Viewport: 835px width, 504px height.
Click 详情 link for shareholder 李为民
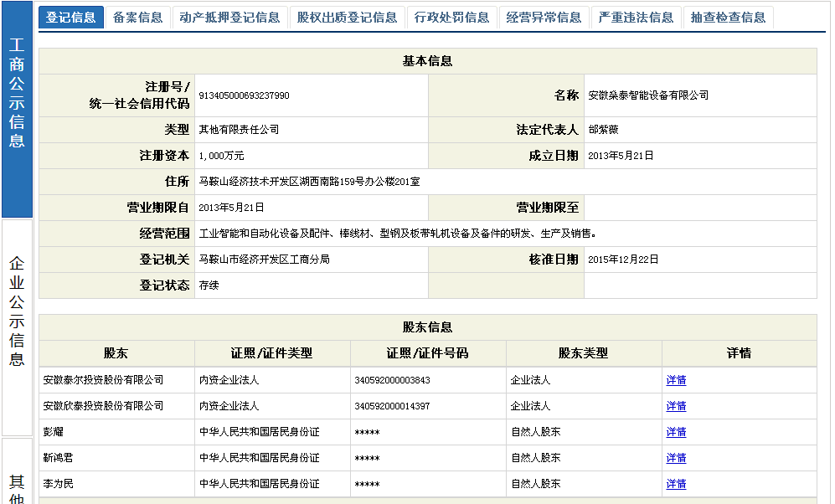tap(676, 484)
